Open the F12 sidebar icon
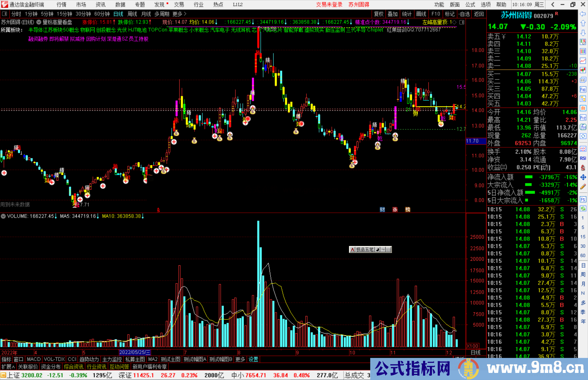 click(583, 118)
